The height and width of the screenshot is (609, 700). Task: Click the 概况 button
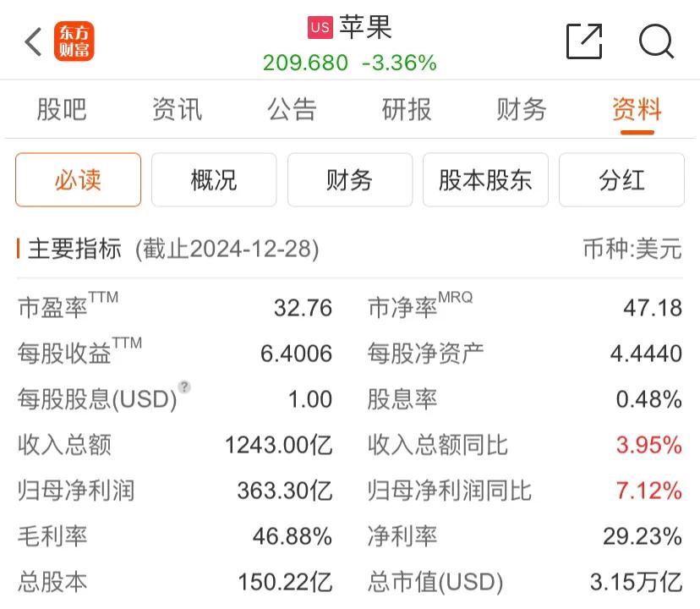point(214,179)
